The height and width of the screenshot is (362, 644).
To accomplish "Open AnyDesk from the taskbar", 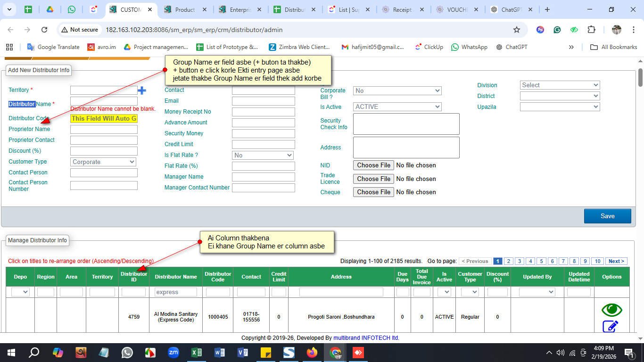I will (358, 353).
